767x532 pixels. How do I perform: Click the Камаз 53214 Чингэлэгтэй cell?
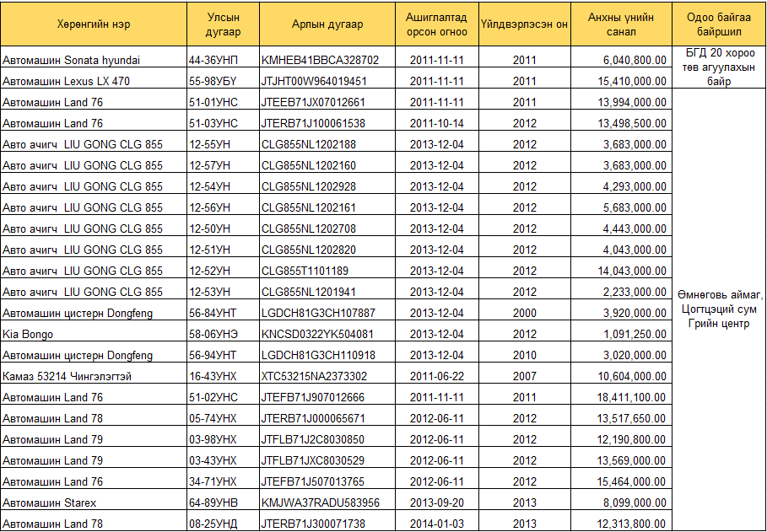point(67,376)
